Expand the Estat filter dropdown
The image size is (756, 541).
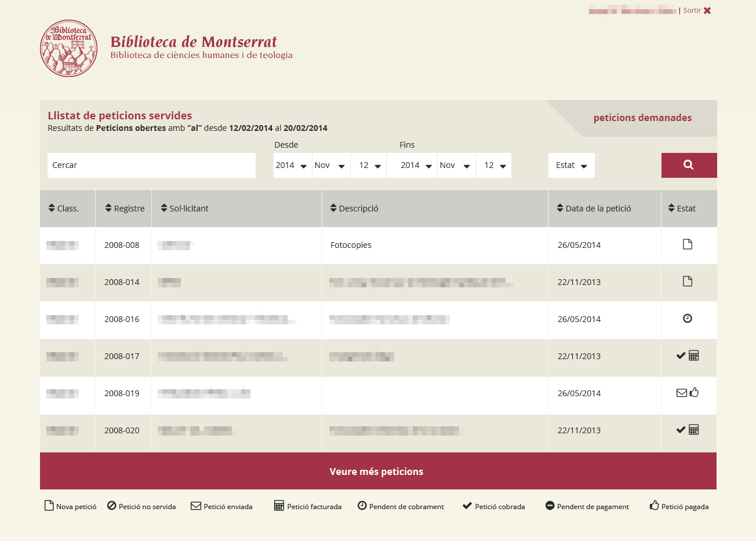[571, 166]
